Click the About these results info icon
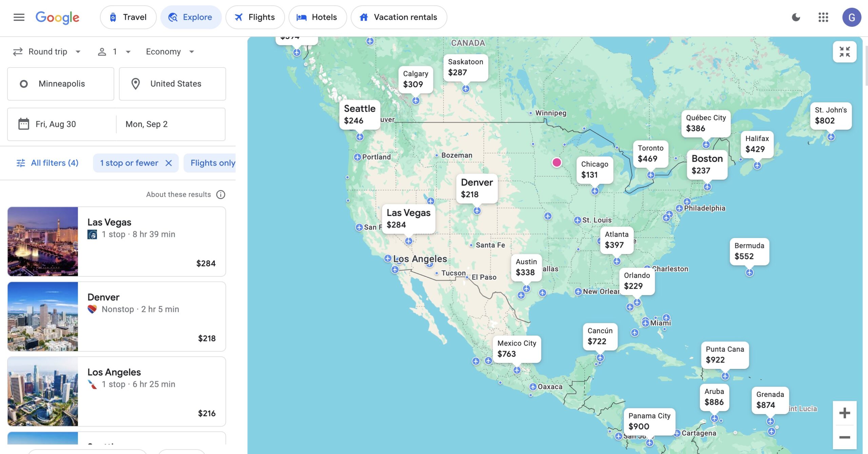Screen dimensions: 868x454 221,194
